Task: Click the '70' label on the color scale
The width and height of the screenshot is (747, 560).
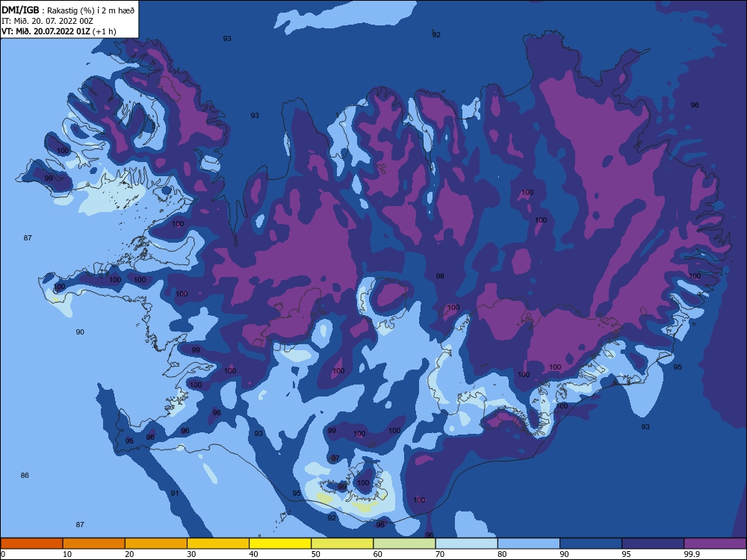Action: point(440,554)
